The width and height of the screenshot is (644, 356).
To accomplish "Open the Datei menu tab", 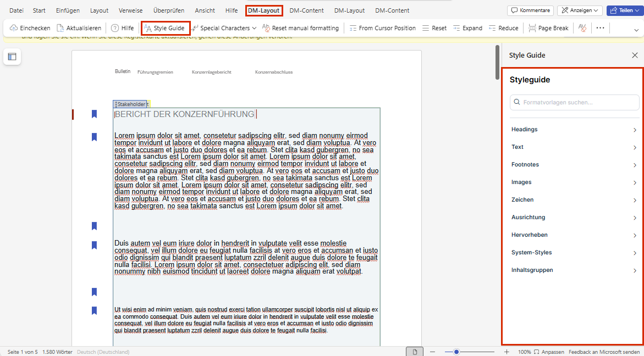I will point(16,10).
